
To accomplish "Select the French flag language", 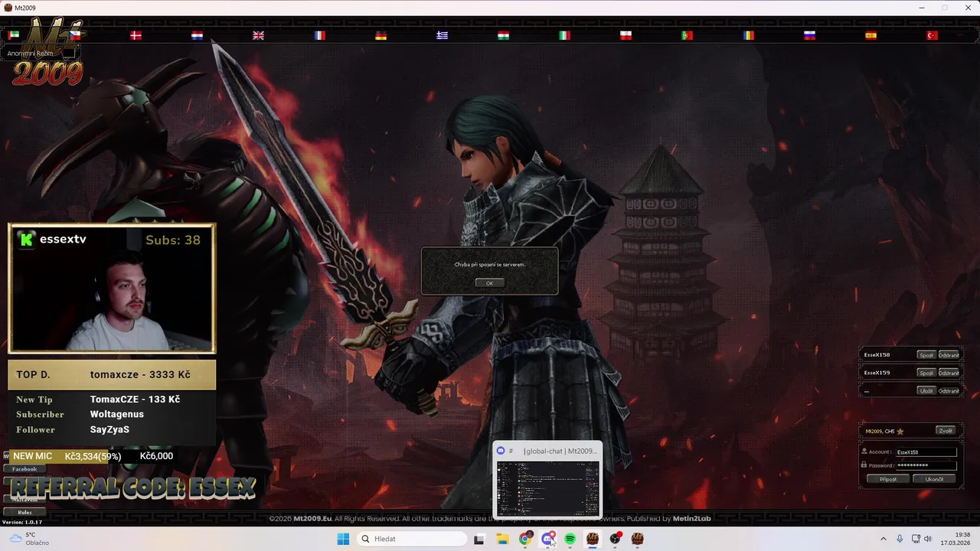I will [320, 35].
